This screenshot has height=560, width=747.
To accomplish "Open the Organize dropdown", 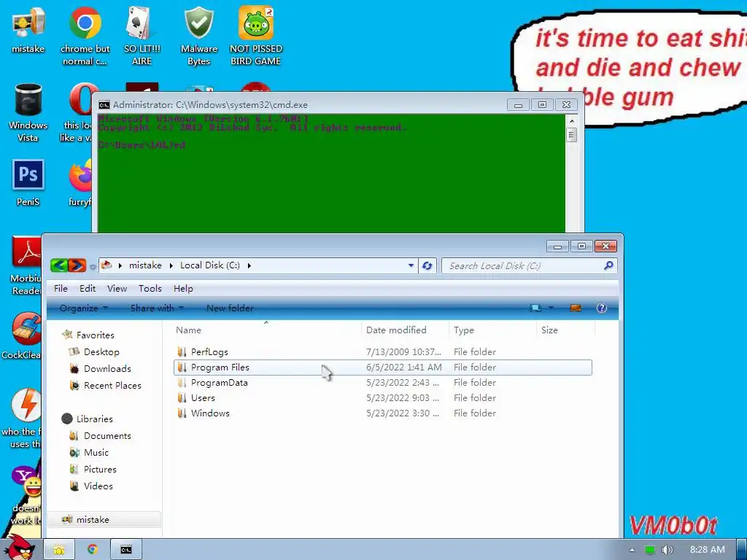I will pyautogui.click(x=84, y=308).
